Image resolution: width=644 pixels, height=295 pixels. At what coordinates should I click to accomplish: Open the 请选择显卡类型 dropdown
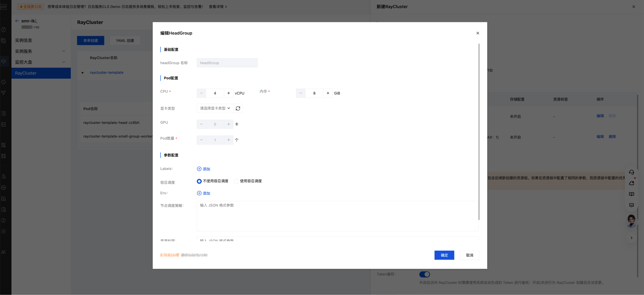tap(215, 108)
